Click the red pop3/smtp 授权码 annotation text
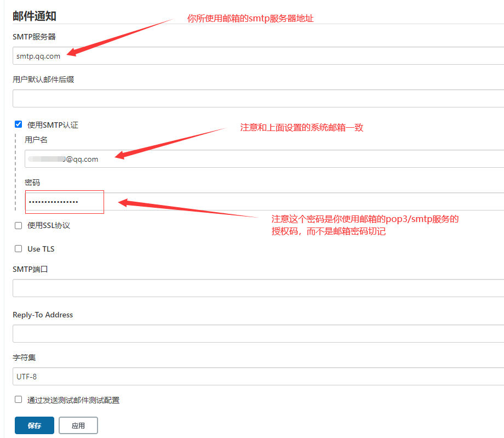 click(x=365, y=225)
